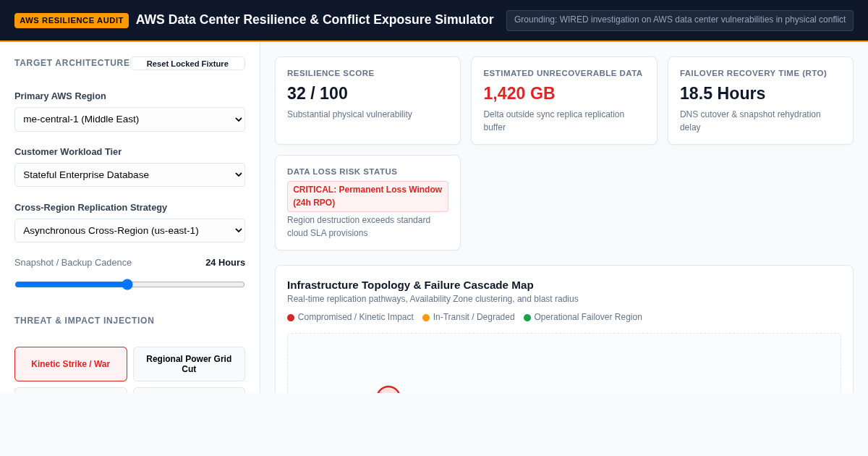Click the WIRED investigation grounding note

click(680, 20)
